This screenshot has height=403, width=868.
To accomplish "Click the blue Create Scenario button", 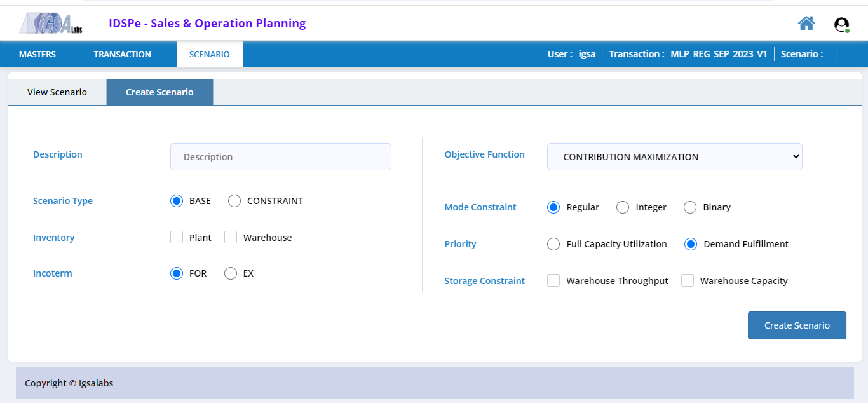I will [x=797, y=325].
